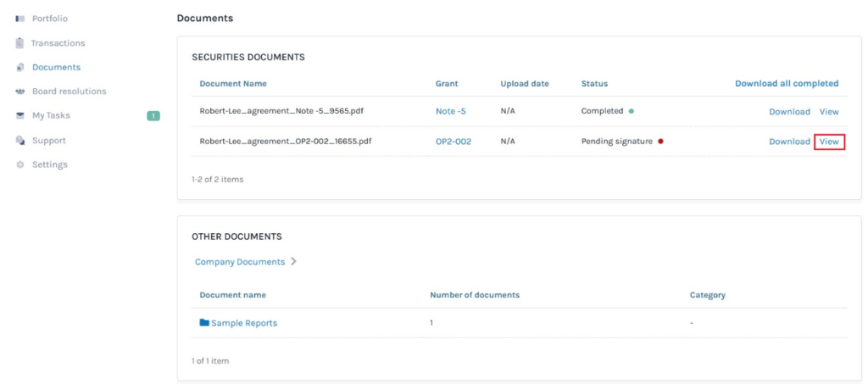Click the Settings gear icon
The height and width of the screenshot is (384, 868).
click(x=19, y=165)
